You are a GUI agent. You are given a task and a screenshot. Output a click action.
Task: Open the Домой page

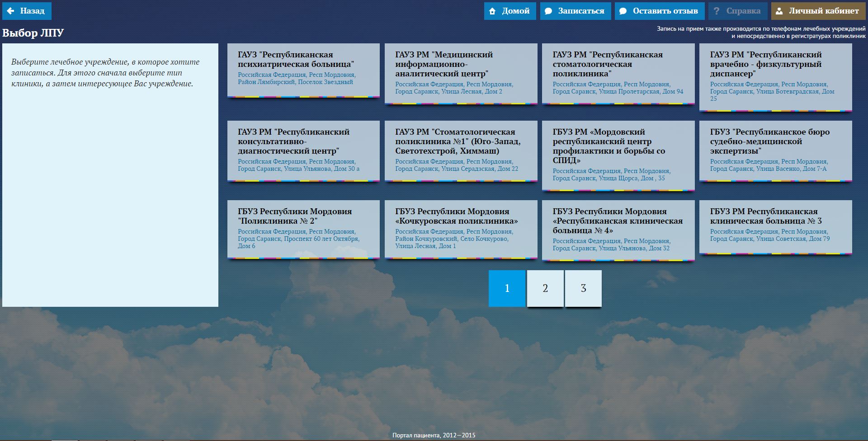(510, 11)
